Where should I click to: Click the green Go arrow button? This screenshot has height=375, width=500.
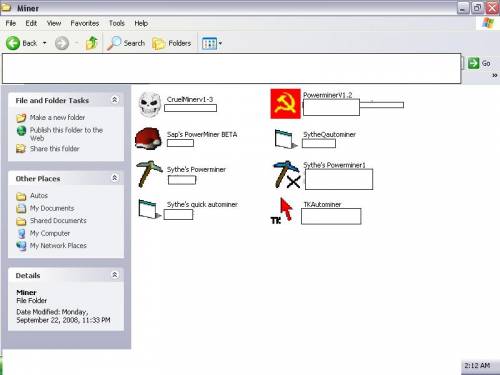pos(473,63)
